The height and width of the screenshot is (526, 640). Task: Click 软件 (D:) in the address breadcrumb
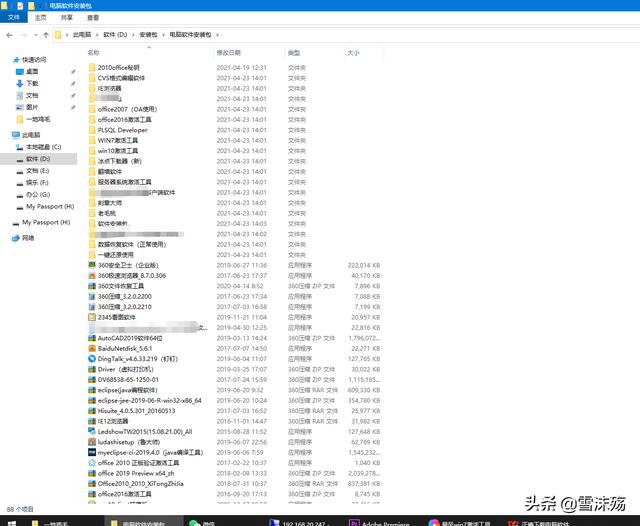(115, 35)
